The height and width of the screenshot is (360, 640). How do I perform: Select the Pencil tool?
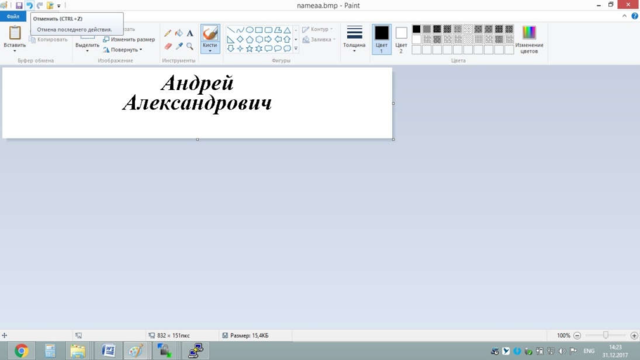point(168,33)
